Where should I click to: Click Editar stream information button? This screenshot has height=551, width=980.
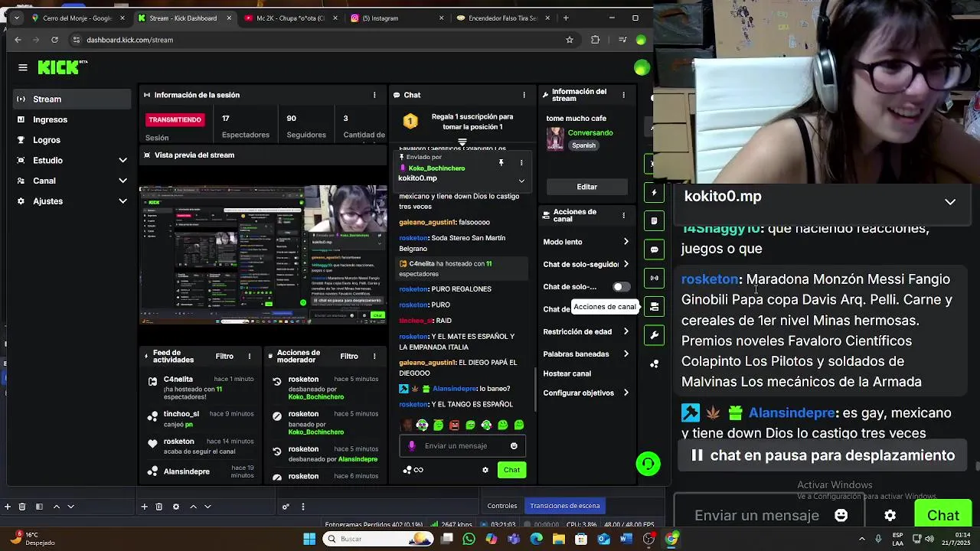(x=586, y=187)
